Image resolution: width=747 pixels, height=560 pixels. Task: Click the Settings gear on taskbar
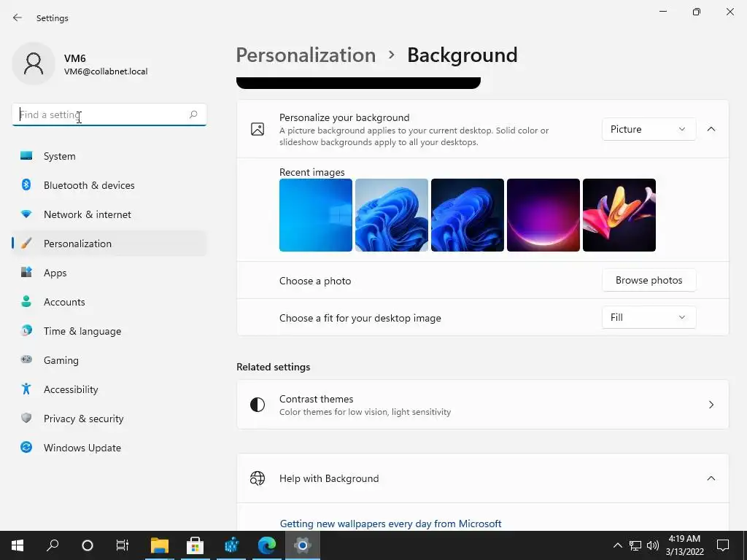303,545
